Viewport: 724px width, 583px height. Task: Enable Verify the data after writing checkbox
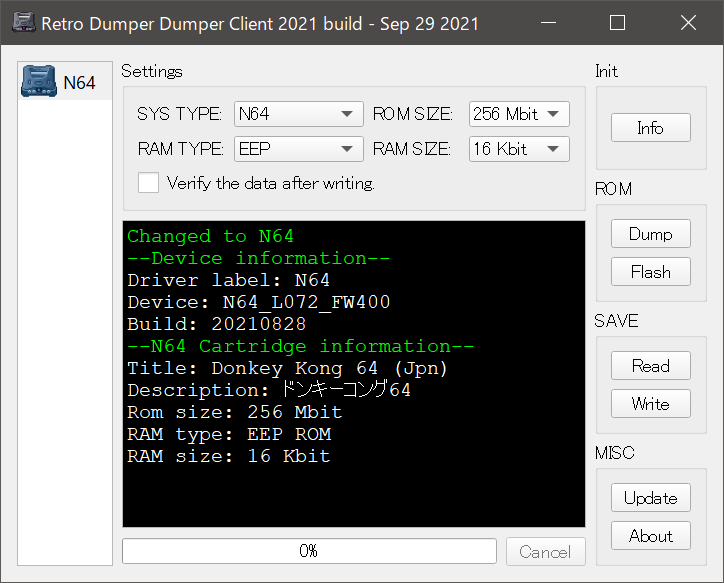tap(148, 183)
